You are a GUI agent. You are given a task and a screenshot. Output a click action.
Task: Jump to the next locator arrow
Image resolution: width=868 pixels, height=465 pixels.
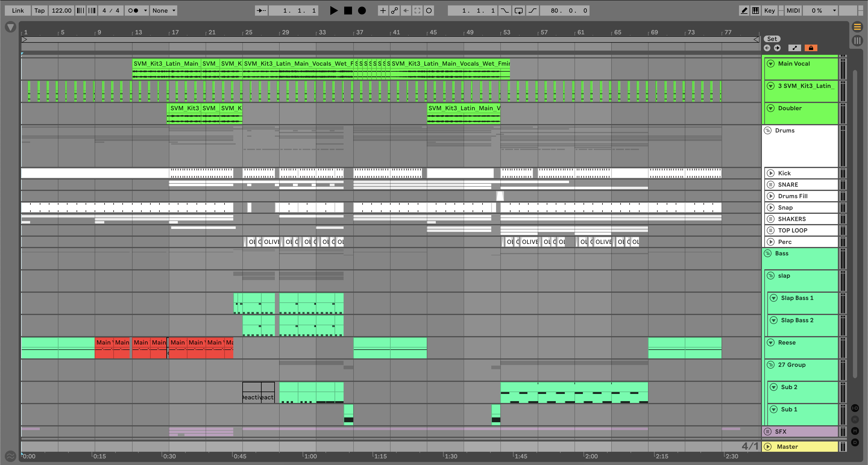coord(777,48)
